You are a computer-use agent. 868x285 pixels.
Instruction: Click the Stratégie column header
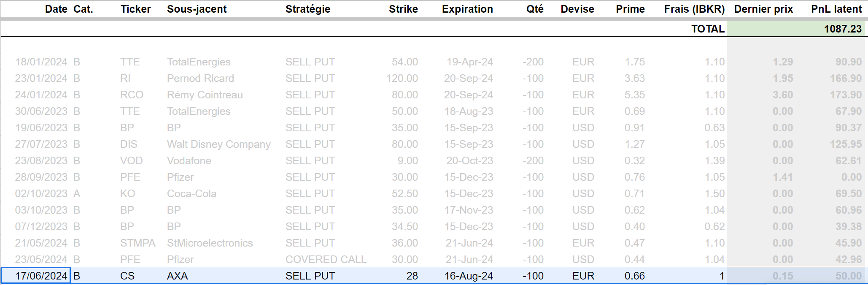pyautogui.click(x=307, y=9)
